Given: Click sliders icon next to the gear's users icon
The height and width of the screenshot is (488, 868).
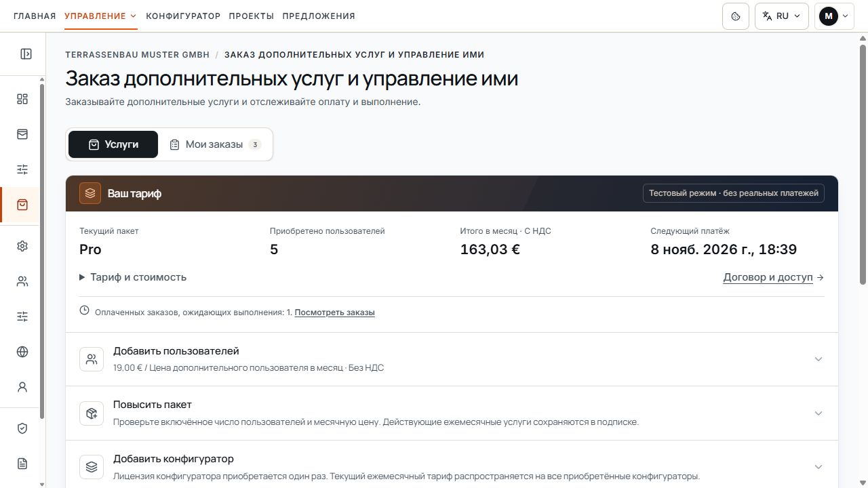Looking at the screenshot, I should tap(22, 317).
